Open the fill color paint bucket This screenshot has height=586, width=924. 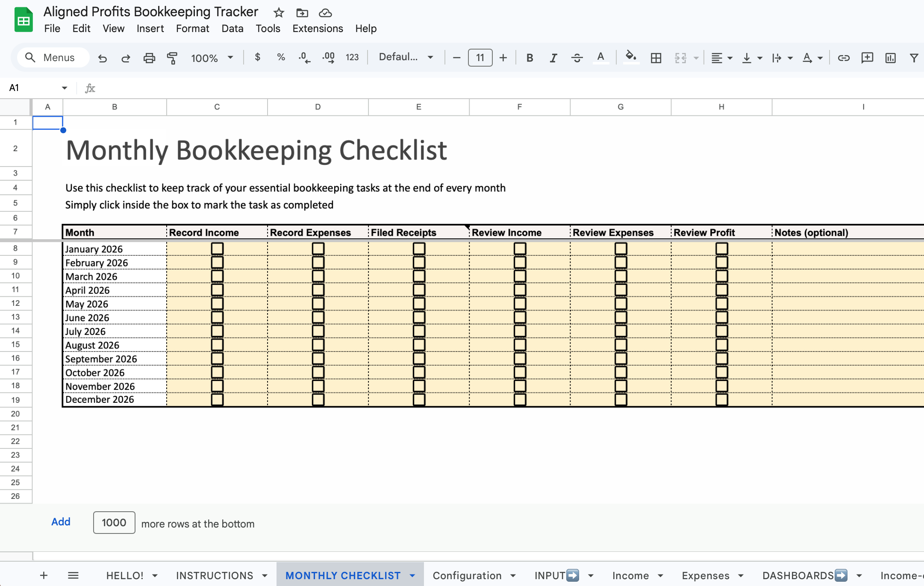630,57
